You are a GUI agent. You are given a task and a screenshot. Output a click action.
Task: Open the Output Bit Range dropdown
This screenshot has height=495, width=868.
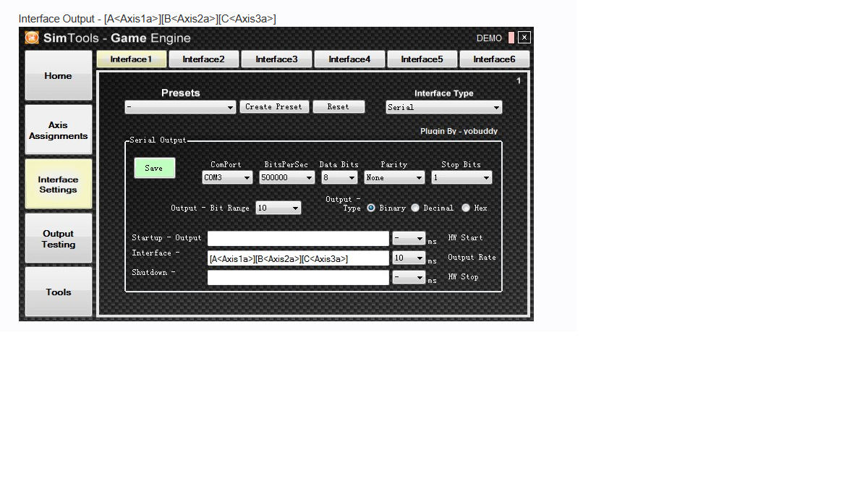click(x=278, y=208)
